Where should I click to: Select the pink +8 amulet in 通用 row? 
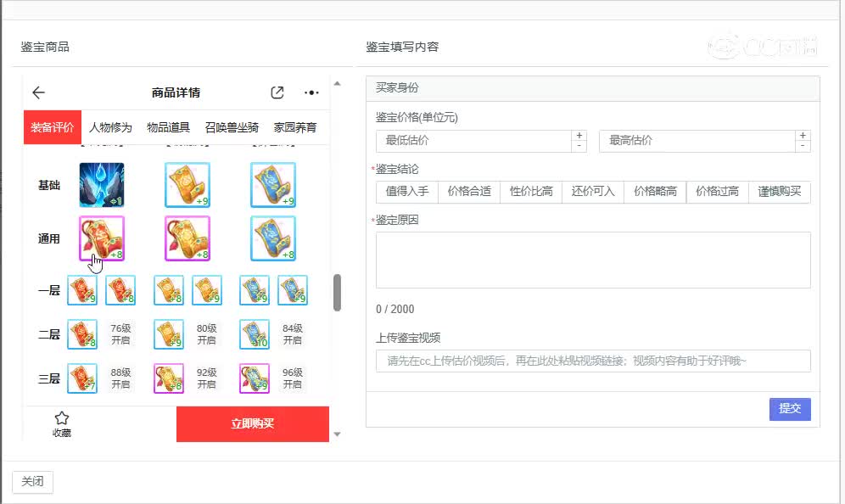pos(101,238)
